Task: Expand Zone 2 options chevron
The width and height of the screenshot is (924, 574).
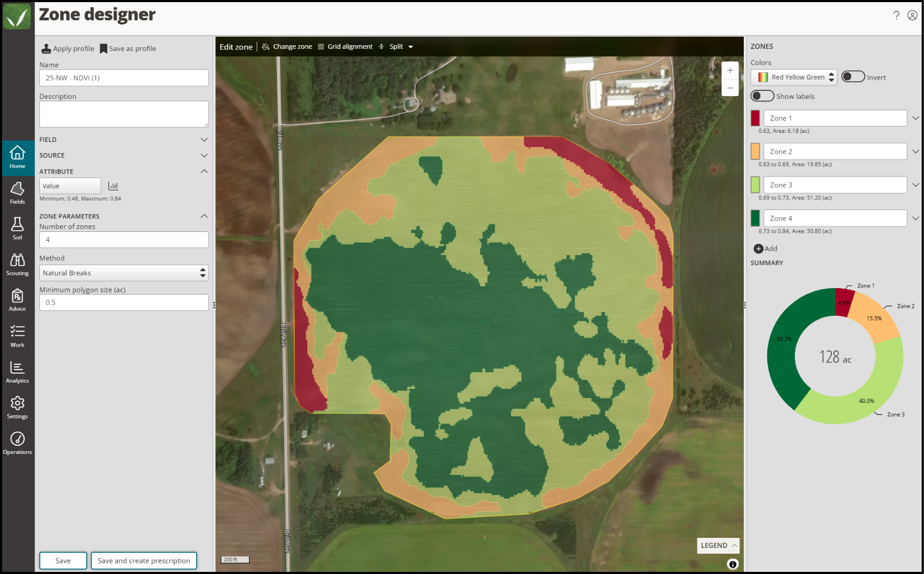Action: (915, 151)
